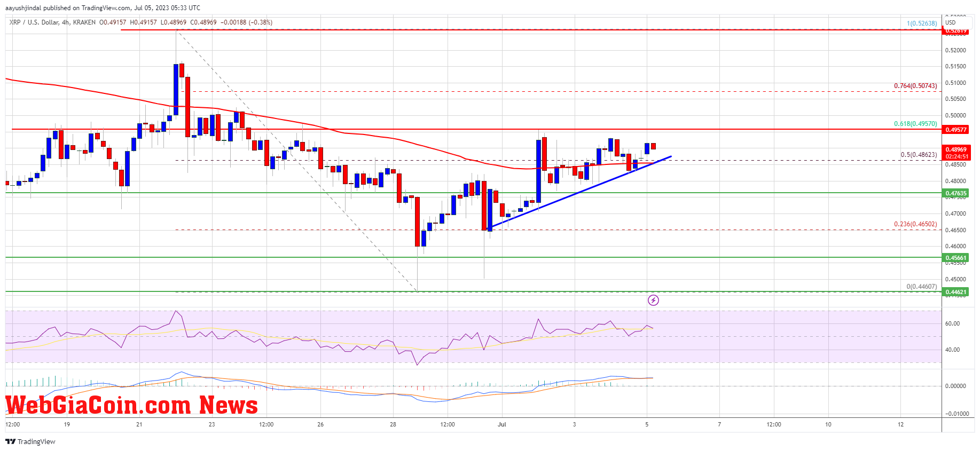Click the date 28 on time axis

coord(393,424)
